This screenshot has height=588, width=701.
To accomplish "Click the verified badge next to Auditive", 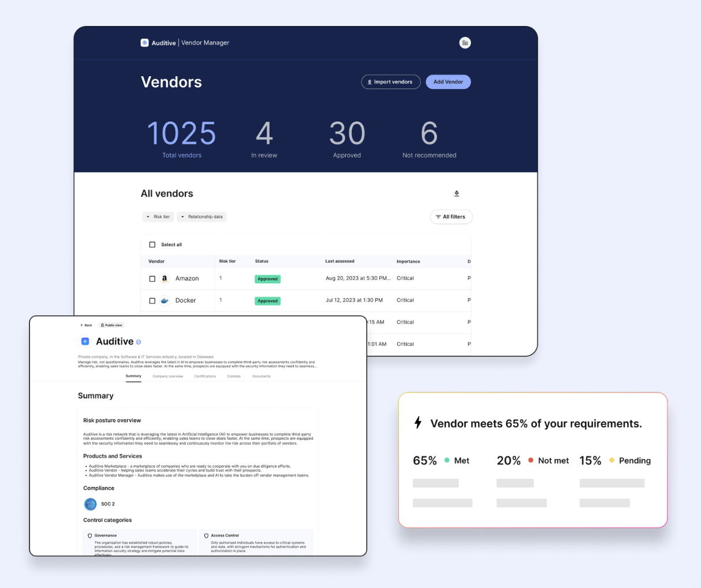I will click(x=139, y=342).
